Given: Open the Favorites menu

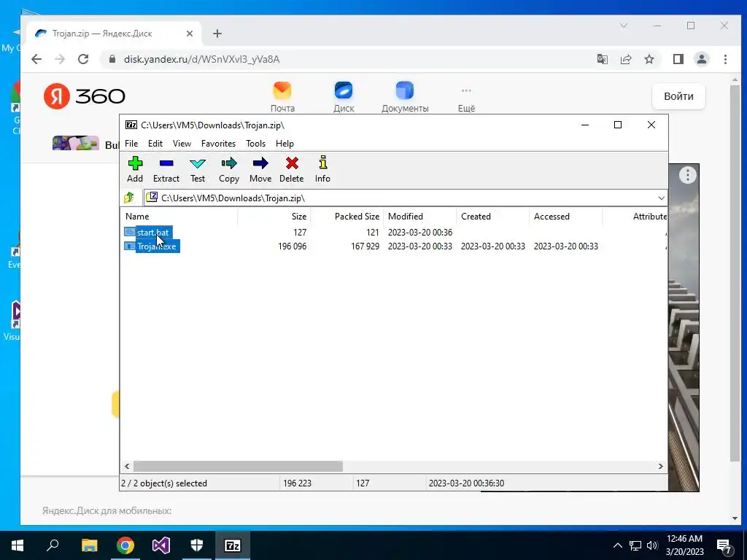Looking at the screenshot, I should click(x=218, y=144).
